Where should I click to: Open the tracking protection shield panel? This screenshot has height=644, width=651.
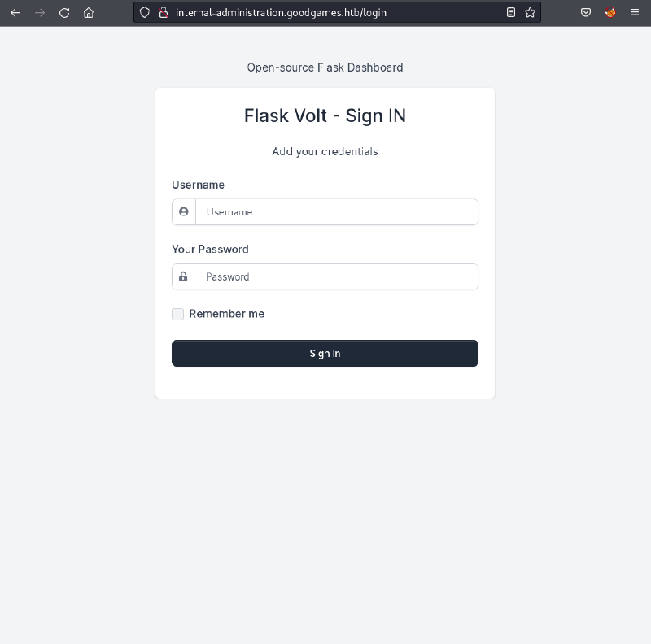[144, 12]
